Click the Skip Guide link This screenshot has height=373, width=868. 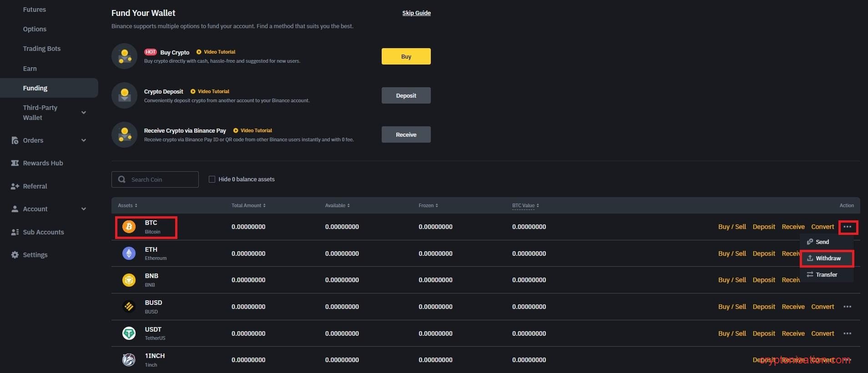416,13
